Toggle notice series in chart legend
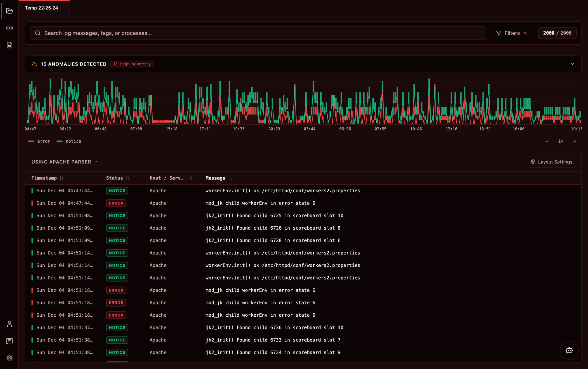Screen dimensions: 588x369 coord(69,141)
